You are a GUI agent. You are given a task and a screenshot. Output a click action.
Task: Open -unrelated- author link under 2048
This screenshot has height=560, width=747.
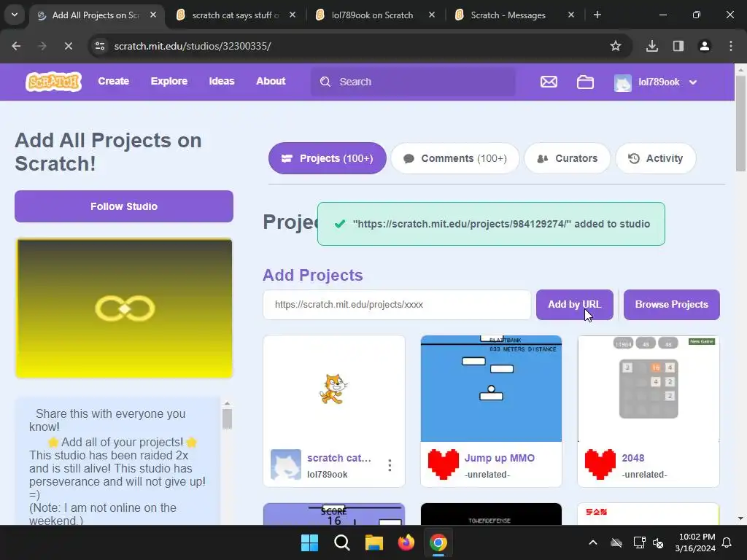point(644,474)
